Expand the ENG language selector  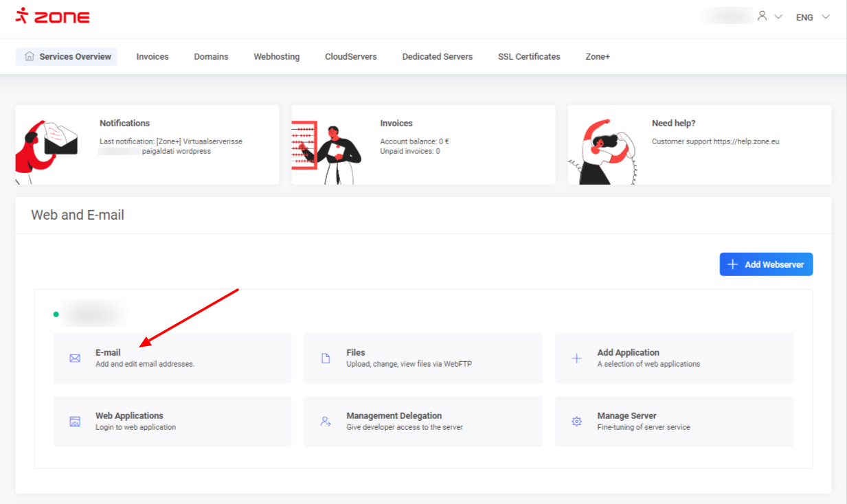point(813,17)
